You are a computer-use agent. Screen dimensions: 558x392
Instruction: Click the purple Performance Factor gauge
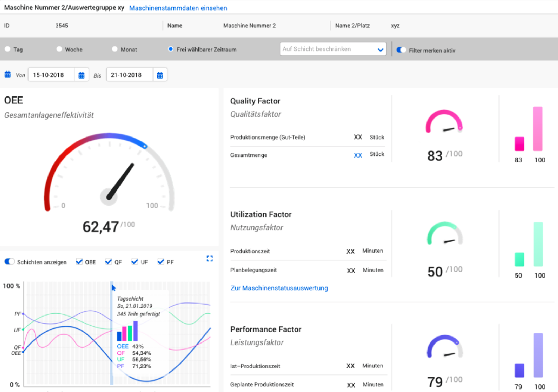pyautogui.click(x=445, y=346)
